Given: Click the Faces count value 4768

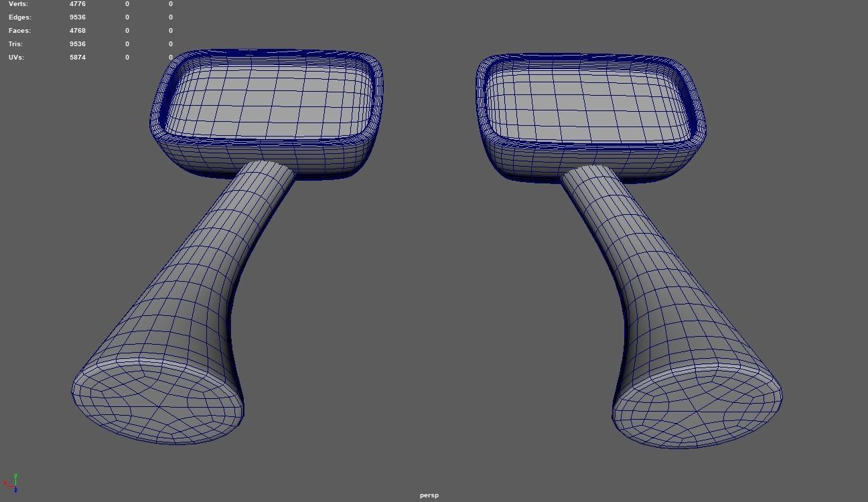Looking at the screenshot, I should (x=78, y=31).
